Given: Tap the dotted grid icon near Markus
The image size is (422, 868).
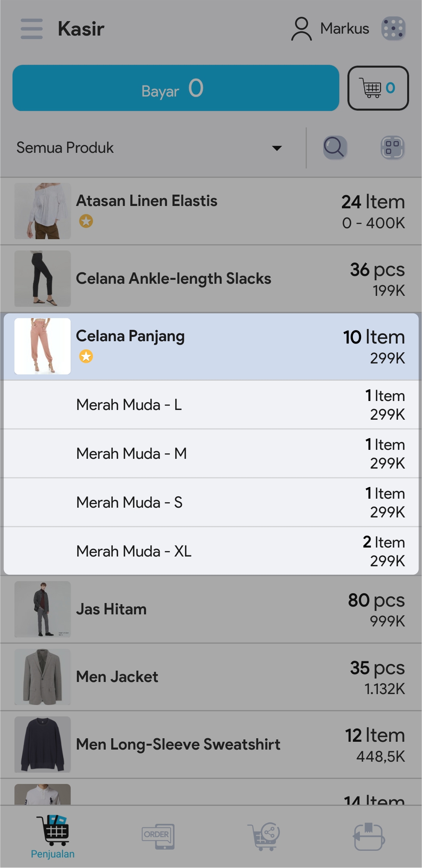Looking at the screenshot, I should tap(394, 29).
